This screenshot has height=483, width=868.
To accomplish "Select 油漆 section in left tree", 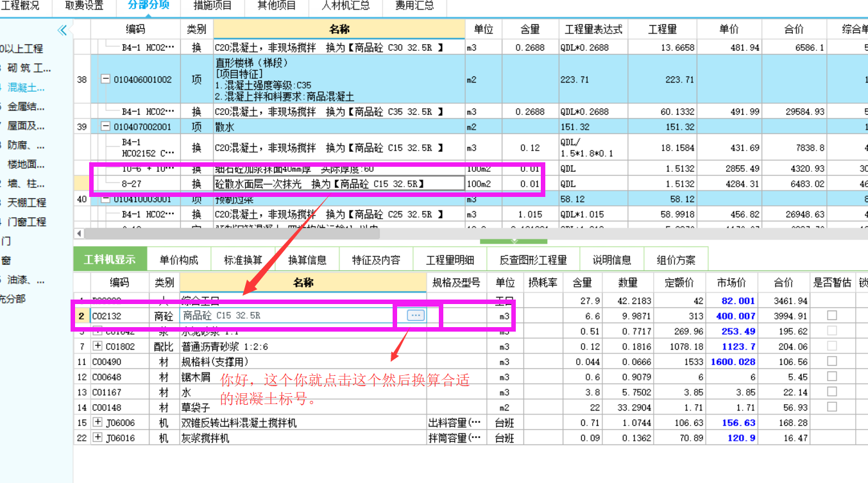I will coord(26,280).
